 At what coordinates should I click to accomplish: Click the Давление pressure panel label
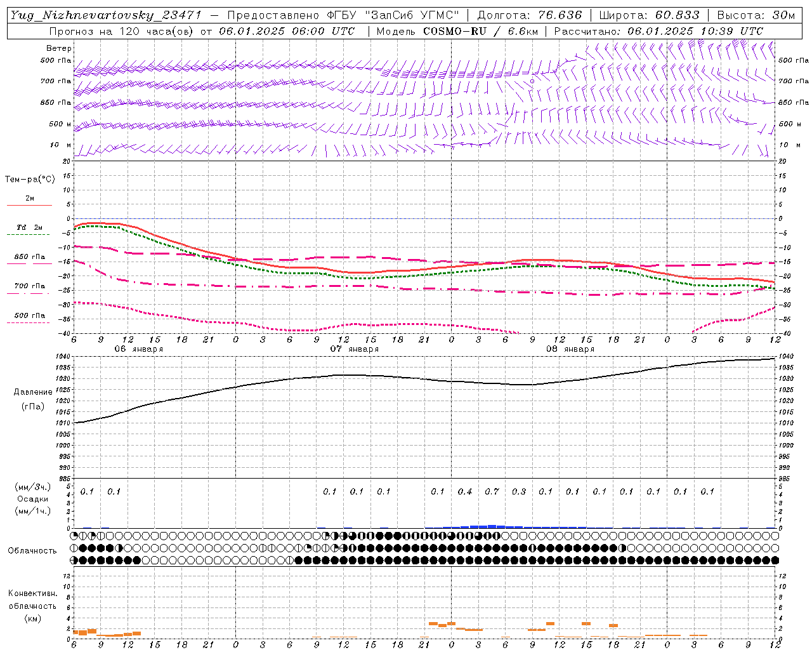click(33, 392)
